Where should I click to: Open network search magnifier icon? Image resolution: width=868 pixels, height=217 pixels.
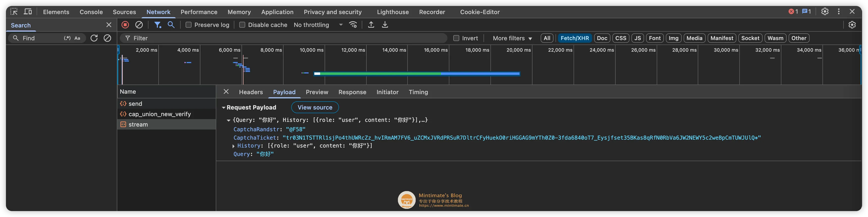pyautogui.click(x=171, y=24)
